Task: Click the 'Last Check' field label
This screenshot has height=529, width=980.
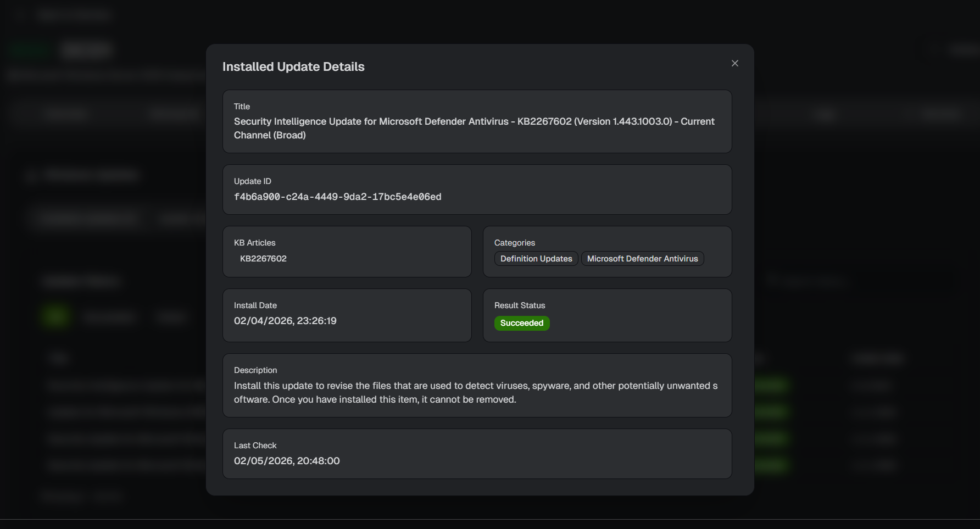Action: 255,446
